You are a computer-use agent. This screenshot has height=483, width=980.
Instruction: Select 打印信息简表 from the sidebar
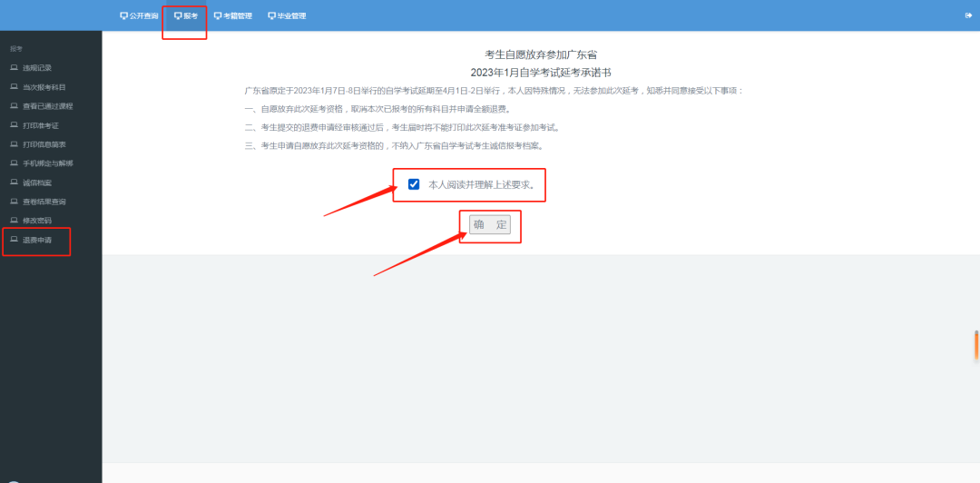(44, 144)
